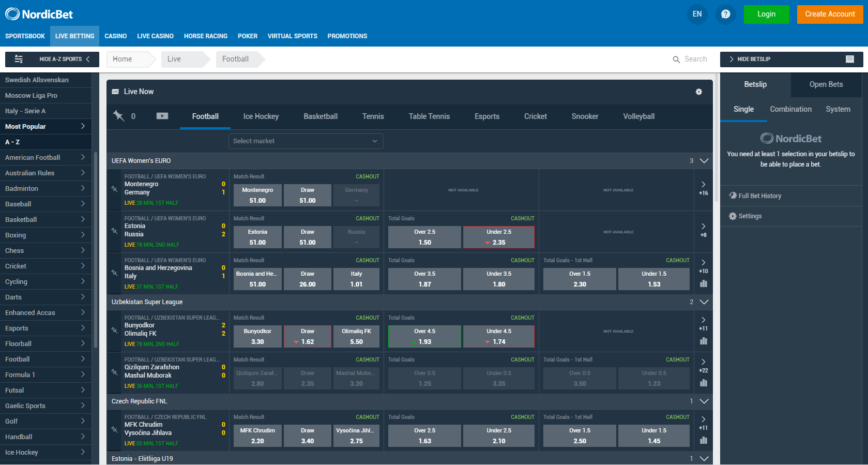Screen dimensions: 868x465
Task: Select the Combination betslip tab
Action: point(790,109)
